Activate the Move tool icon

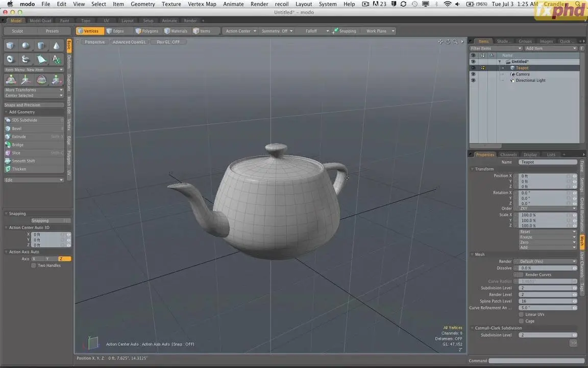(x=26, y=80)
